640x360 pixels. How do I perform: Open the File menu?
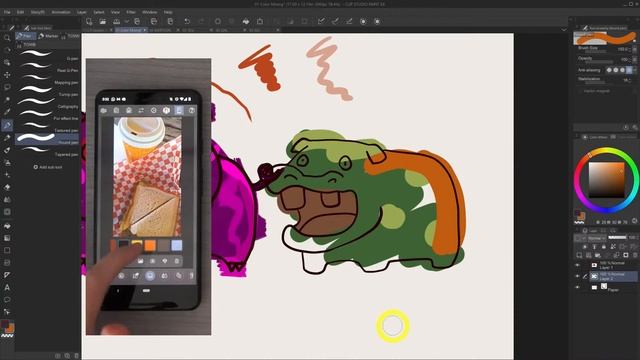click(7, 12)
